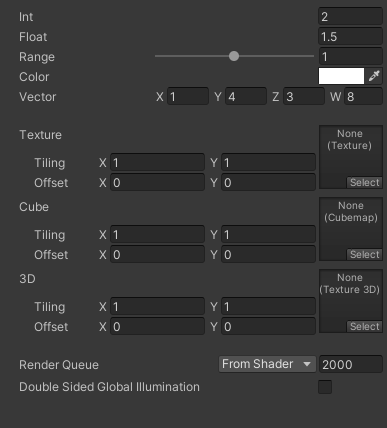Click the None (Texture) thumbnail slot
Screen dimensions: 387x428
pos(351,157)
